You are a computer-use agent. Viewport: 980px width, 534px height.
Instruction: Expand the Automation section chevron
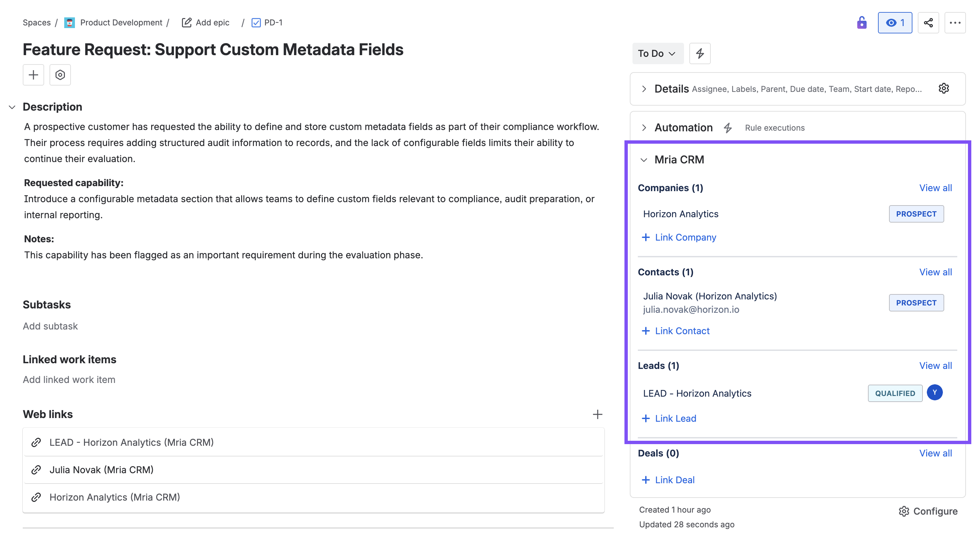(644, 128)
